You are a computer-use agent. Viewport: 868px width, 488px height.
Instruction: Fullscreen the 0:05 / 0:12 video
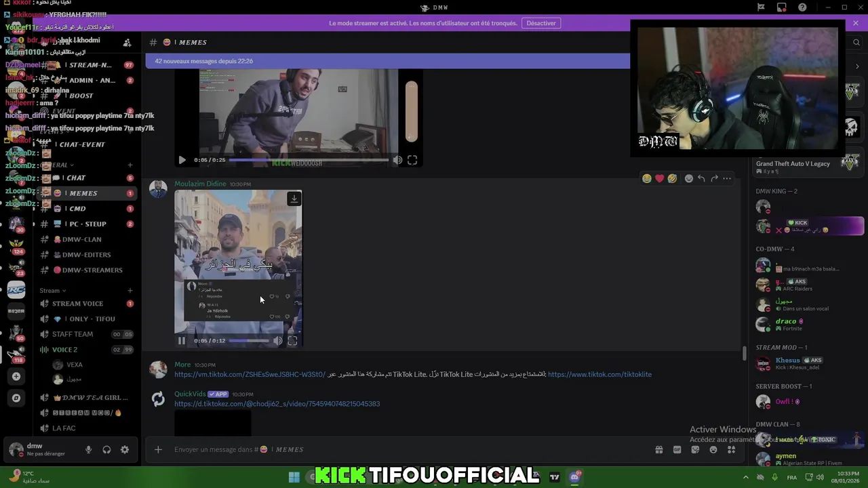[292, 341]
